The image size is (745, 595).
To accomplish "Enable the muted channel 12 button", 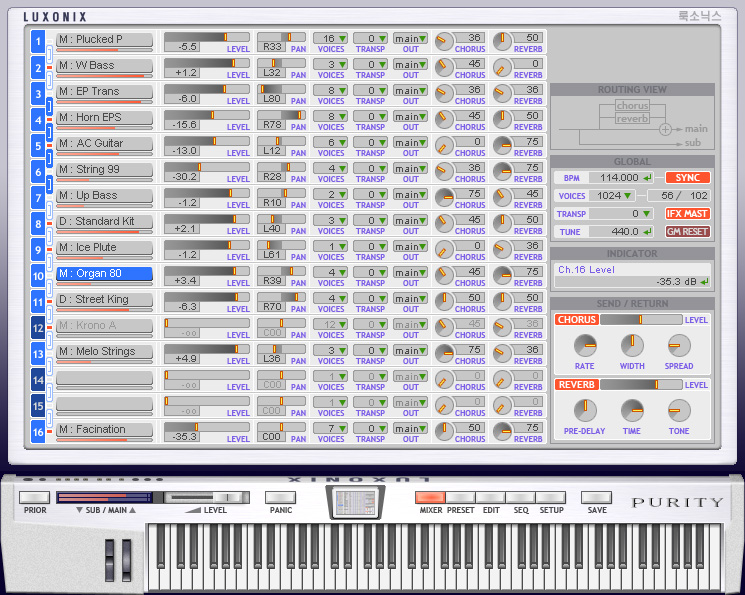I will (x=38, y=328).
